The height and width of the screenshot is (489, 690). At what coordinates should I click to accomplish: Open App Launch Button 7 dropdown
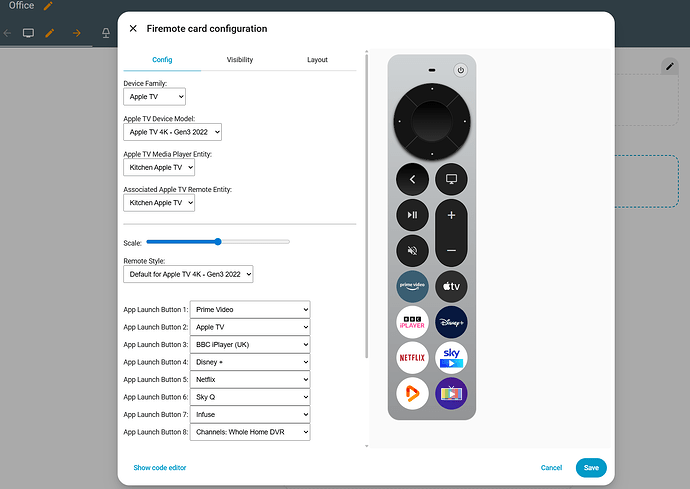(x=250, y=415)
